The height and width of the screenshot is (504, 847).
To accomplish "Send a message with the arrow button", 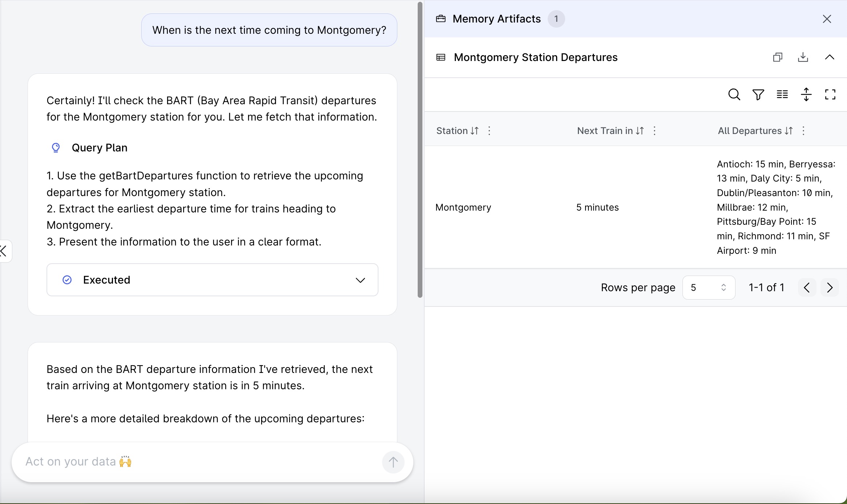I will click(393, 462).
